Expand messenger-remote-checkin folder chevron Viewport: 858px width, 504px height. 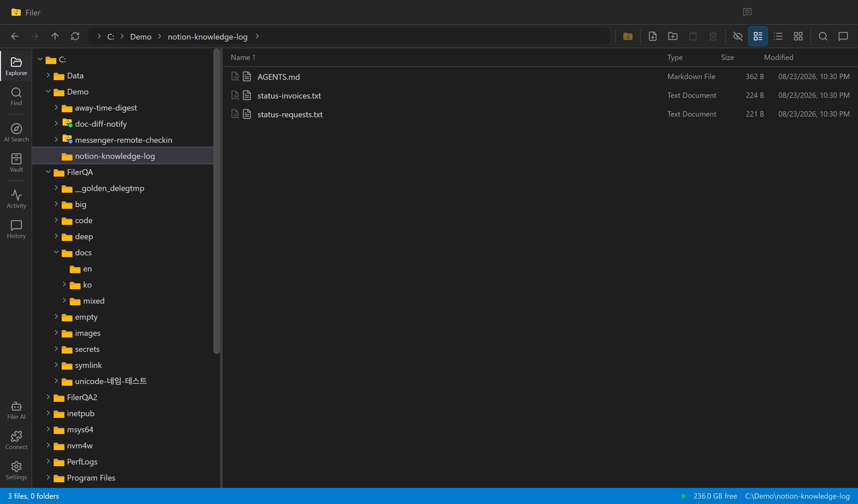(57, 139)
